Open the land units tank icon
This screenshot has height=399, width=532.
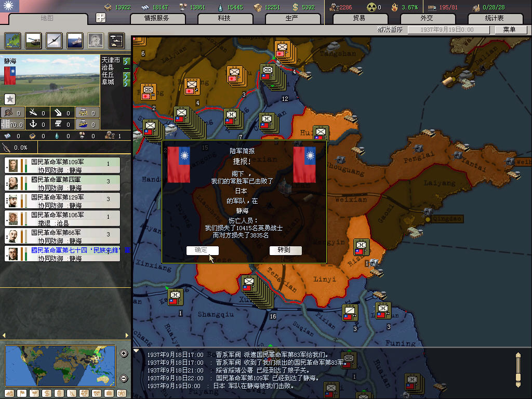(33, 41)
